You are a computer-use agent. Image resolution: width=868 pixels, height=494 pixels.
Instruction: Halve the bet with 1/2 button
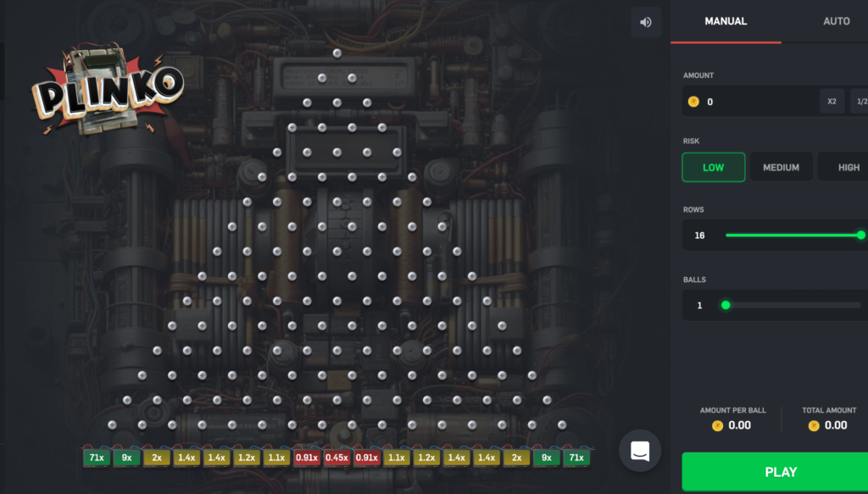point(859,102)
